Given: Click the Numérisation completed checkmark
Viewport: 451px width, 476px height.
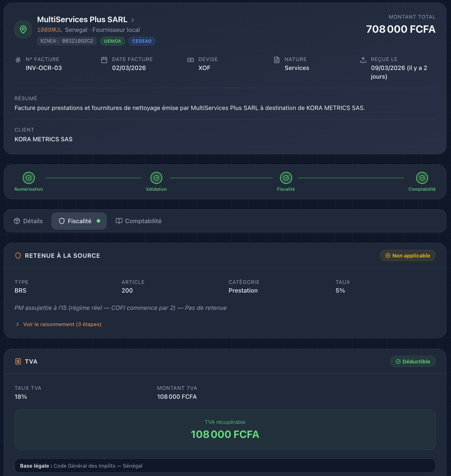Looking at the screenshot, I should pos(29,178).
